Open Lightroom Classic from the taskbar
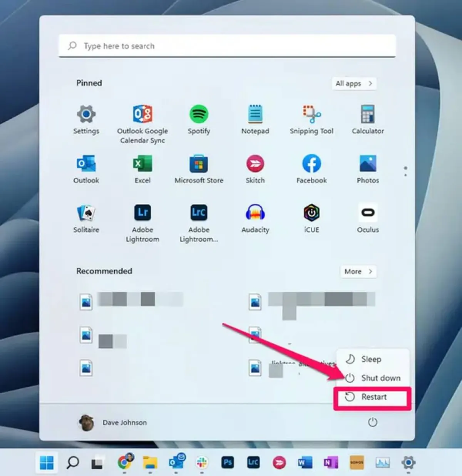The image size is (462, 476). click(x=253, y=462)
